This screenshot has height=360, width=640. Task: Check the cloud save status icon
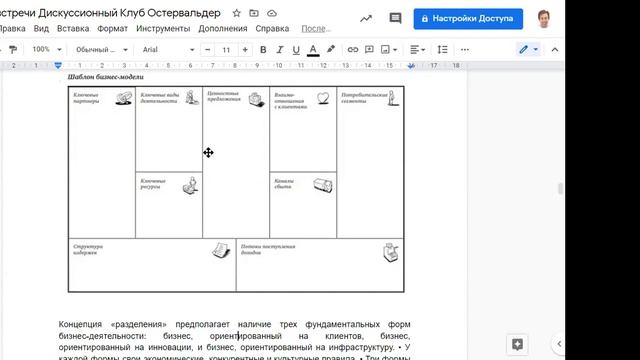tap(272, 13)
